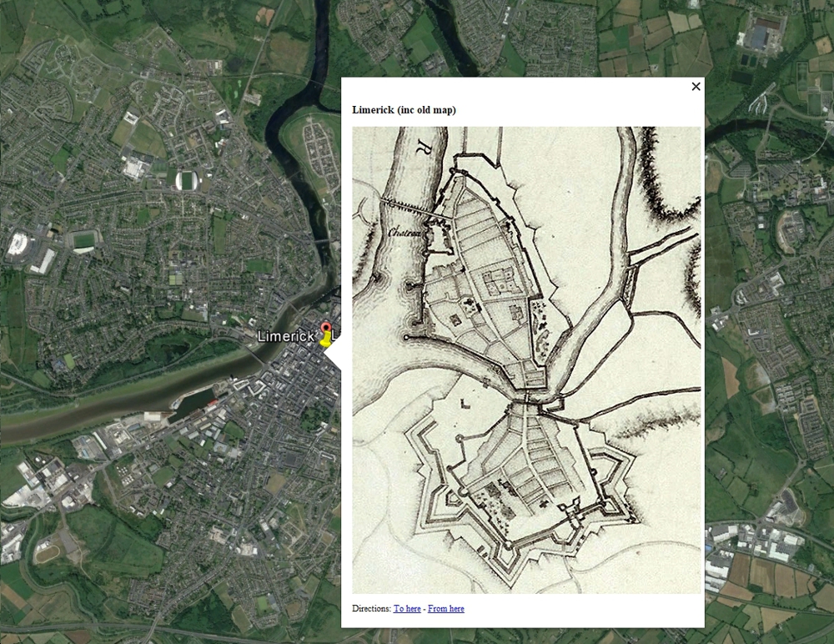
Task: Click the "Chateau" label on old map
Action: click(407, 234)
